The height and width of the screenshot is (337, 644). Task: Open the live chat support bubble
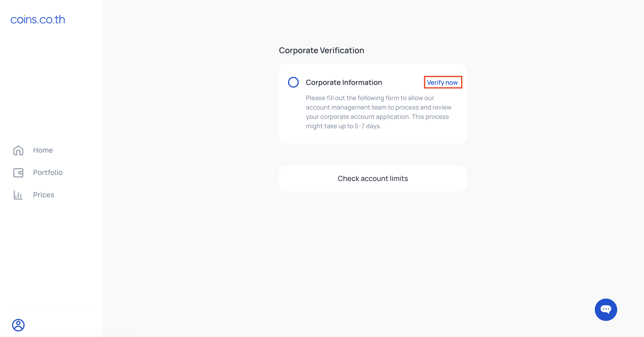606,310
